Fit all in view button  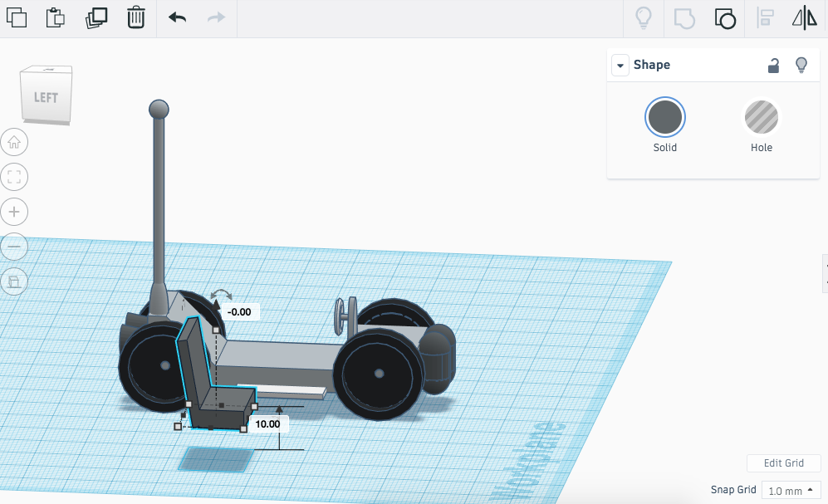pyautogui.click(x=14, y=177)
